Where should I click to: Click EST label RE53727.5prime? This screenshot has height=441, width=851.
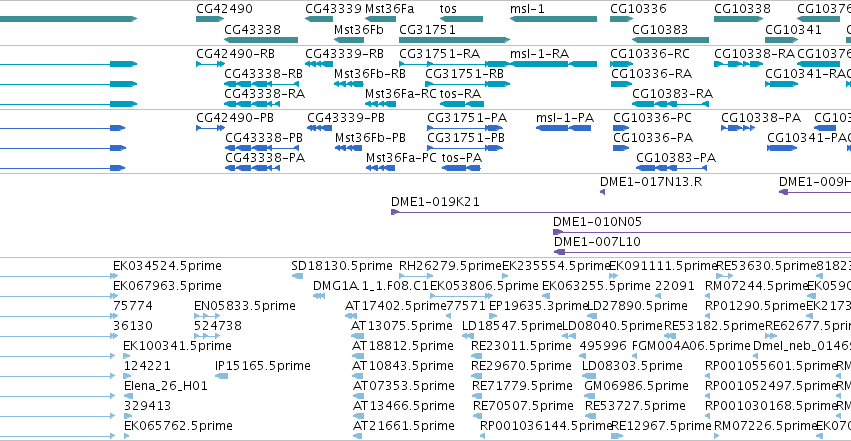point(635,406)
